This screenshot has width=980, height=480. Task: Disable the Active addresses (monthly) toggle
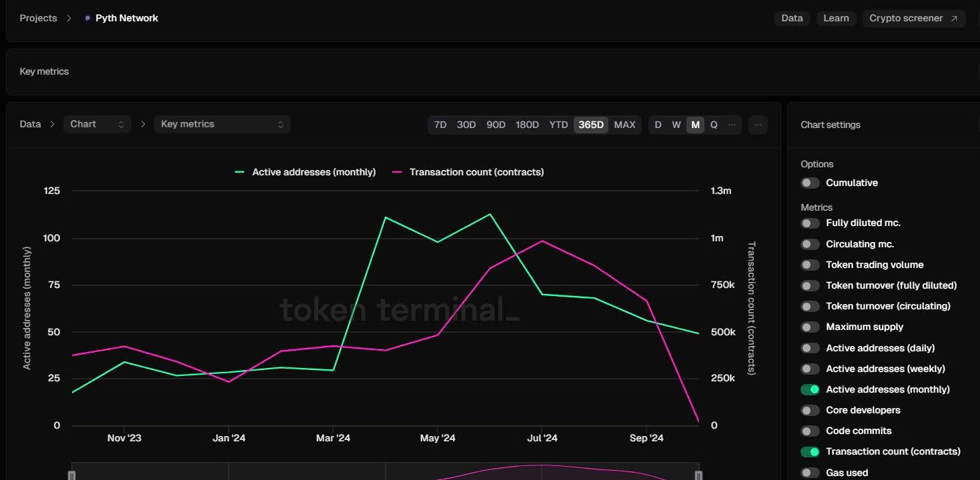(810, 389)
